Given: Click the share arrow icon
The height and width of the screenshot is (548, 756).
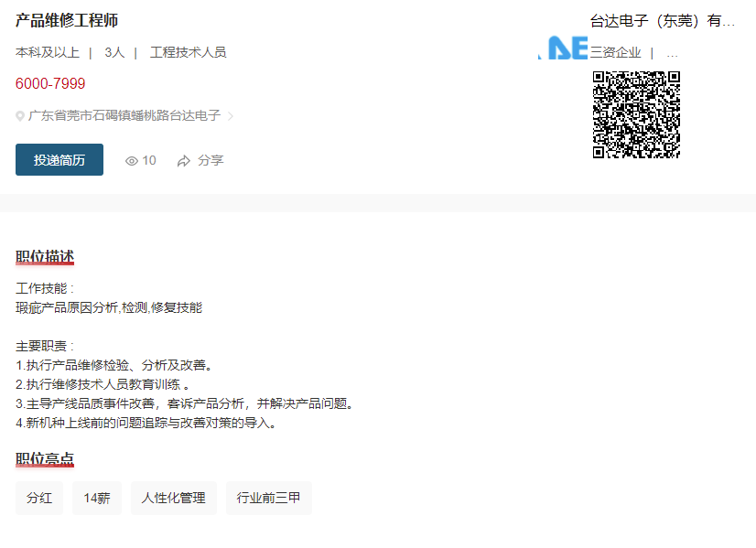Looking at the screenshot, I should tap(184, 161).
